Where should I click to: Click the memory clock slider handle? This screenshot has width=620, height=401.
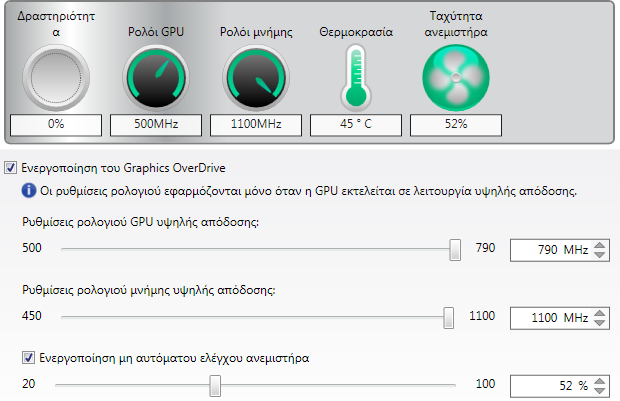448,318
